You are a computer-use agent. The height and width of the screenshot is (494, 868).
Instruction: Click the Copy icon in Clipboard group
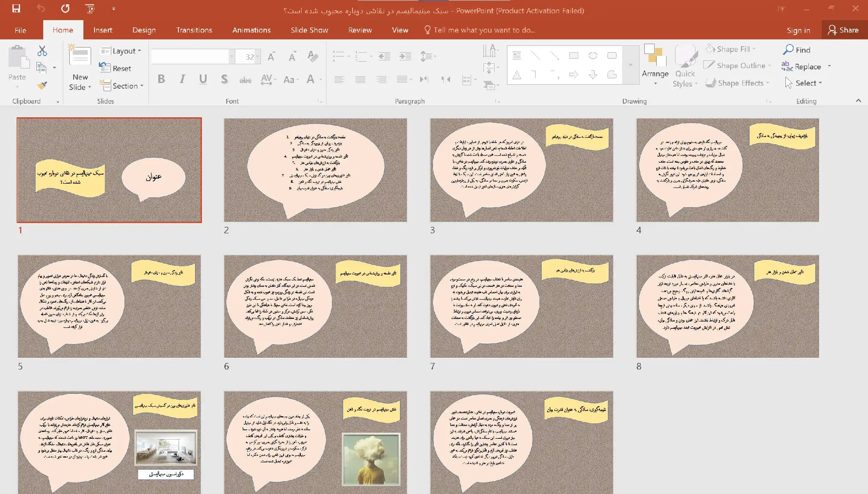pos(41,68)
